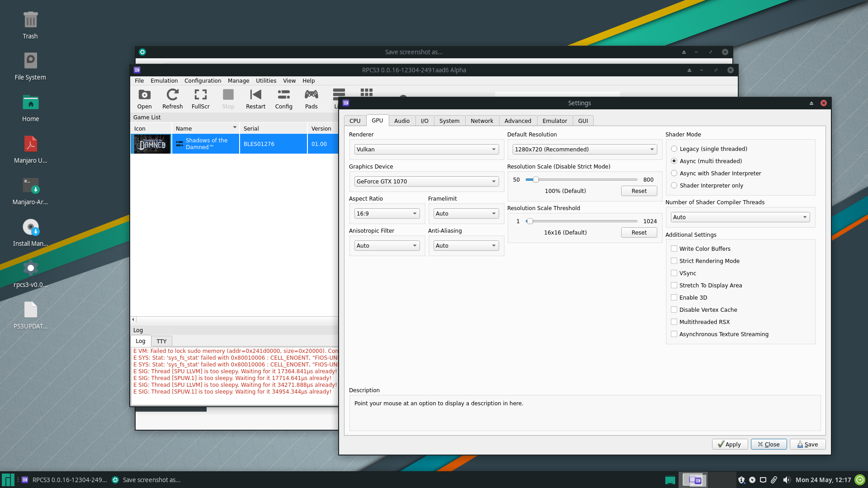Screen dimensions: 868x488
Task: Click the Refresh game list icon
Action: [172, 99]
